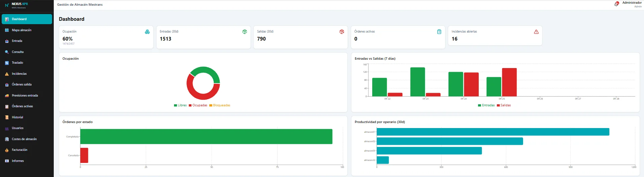Open the notifications bell icon
This screenshot has height=177, width=644.
click(616, 4)
